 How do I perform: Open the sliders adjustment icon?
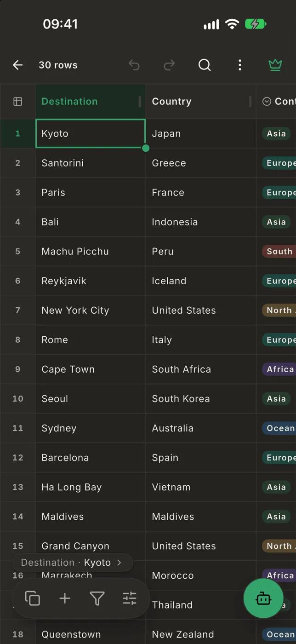(x=130, y=598)
